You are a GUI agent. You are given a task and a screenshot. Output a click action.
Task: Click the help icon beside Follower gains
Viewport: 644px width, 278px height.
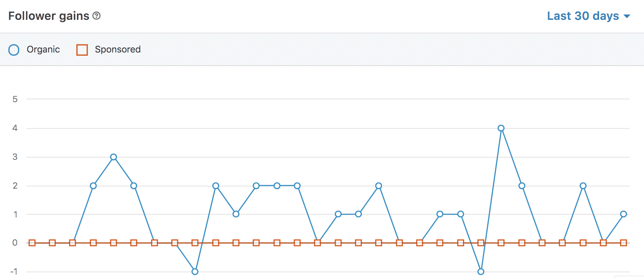[x=97, y=16]
